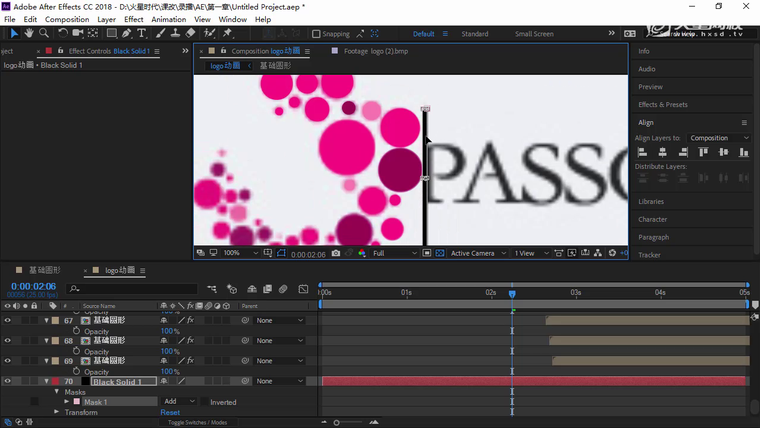
Task: Click the snapshot camera icon in viewer
Action: click(335, 254)
